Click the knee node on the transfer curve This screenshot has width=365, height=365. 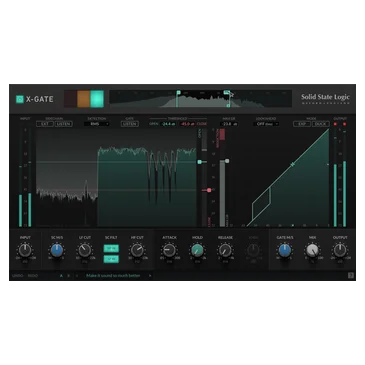coord(293,165)
